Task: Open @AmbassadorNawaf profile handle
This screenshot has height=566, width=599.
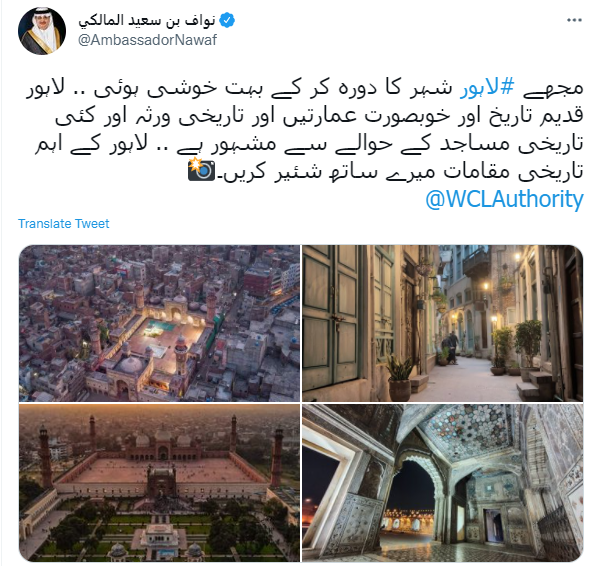Action: 147,40
